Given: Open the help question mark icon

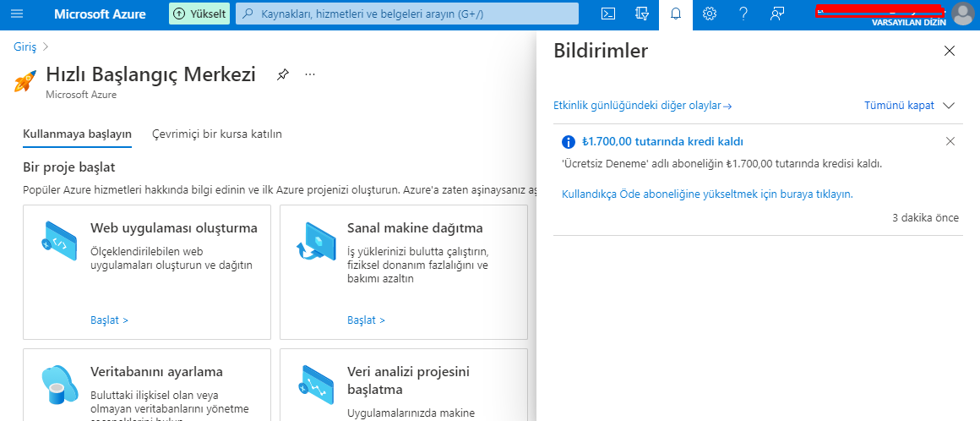Looking at the screenshot, I should click(743, 14).
